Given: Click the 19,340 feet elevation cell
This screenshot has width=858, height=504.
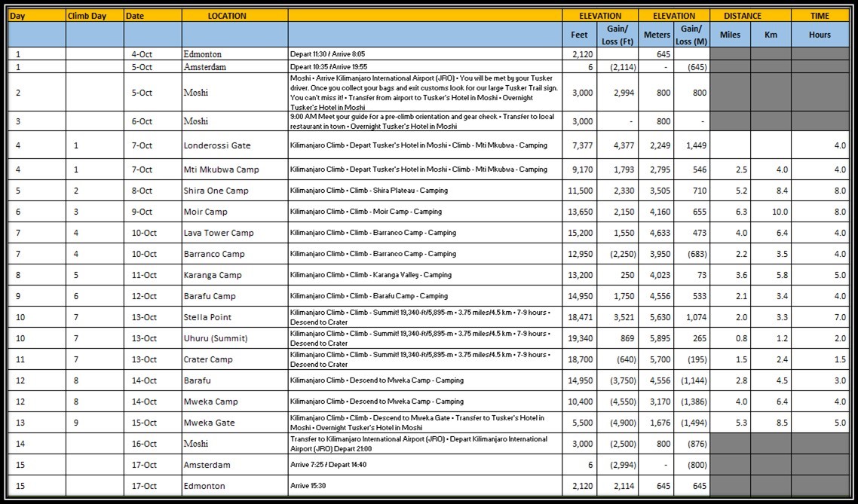Looking at the screenshot, I should coord(579,338).
